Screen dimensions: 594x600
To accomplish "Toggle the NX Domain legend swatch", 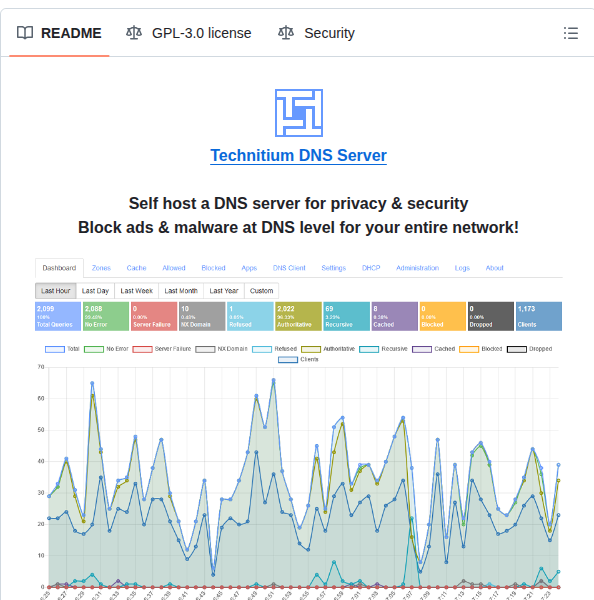I will (x=205, y=349).
